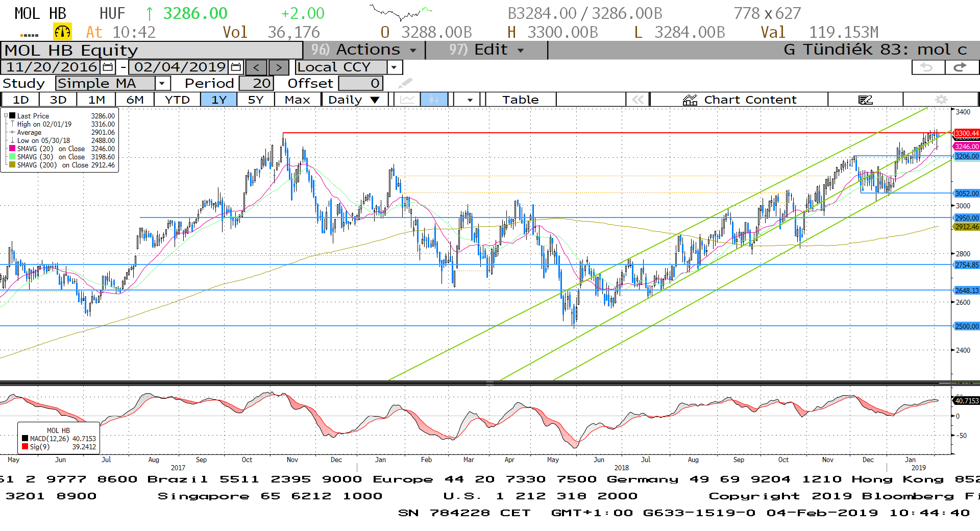Select the 5Y range tab
Screen dimensions: 980x531
(256, 100)
